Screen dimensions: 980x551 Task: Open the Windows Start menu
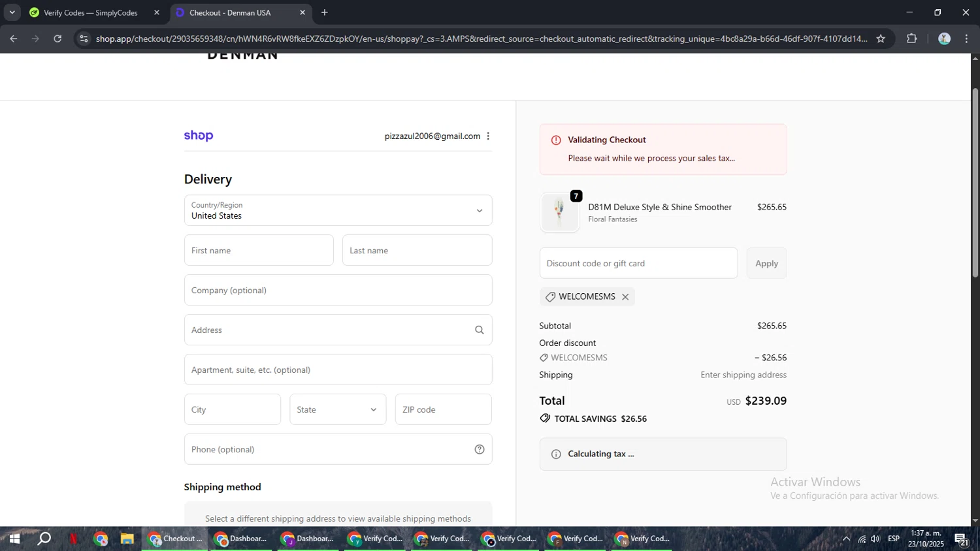click(x=14, y=539)
